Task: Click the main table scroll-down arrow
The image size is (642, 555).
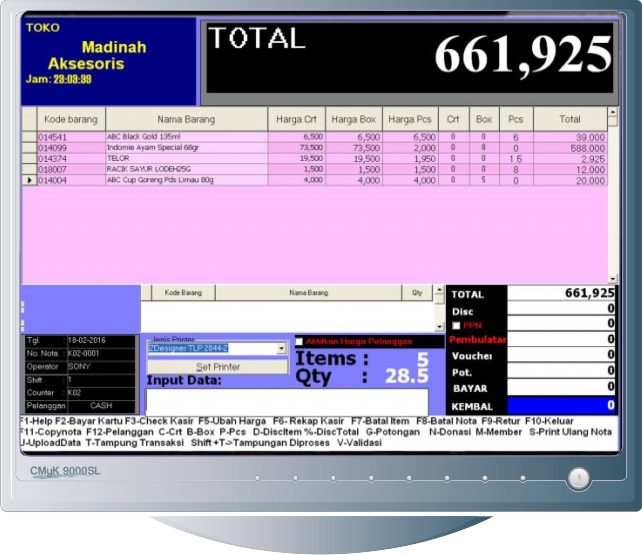Action: (x=613, y=279)
